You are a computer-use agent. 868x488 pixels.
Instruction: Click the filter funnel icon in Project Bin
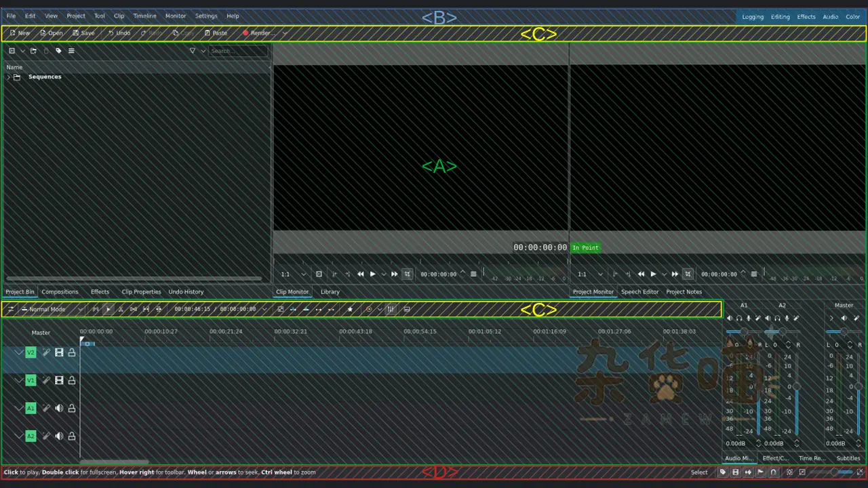(x=193, y=51)
